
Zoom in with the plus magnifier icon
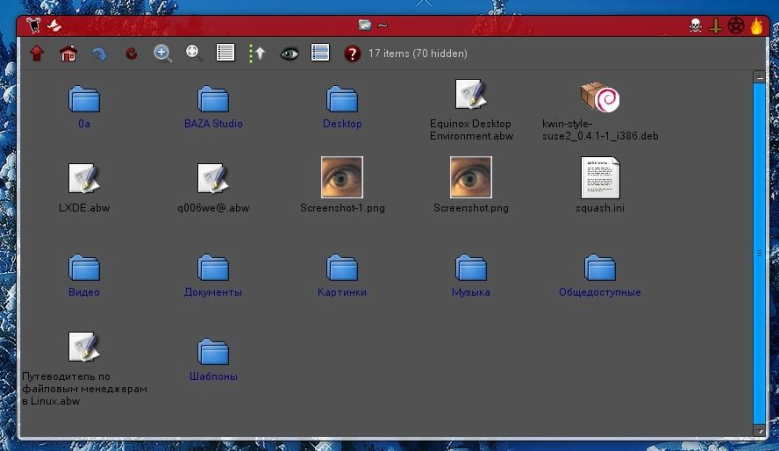click(x=162, y=53)
